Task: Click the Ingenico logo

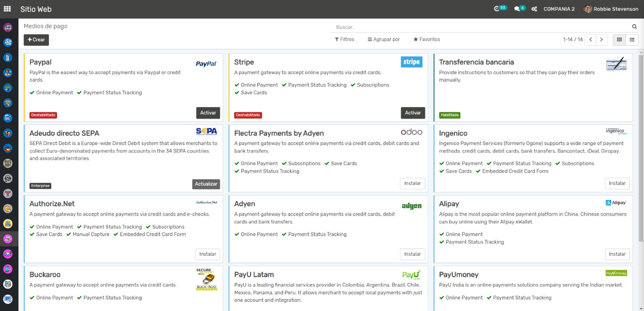Action: point(616,131)
